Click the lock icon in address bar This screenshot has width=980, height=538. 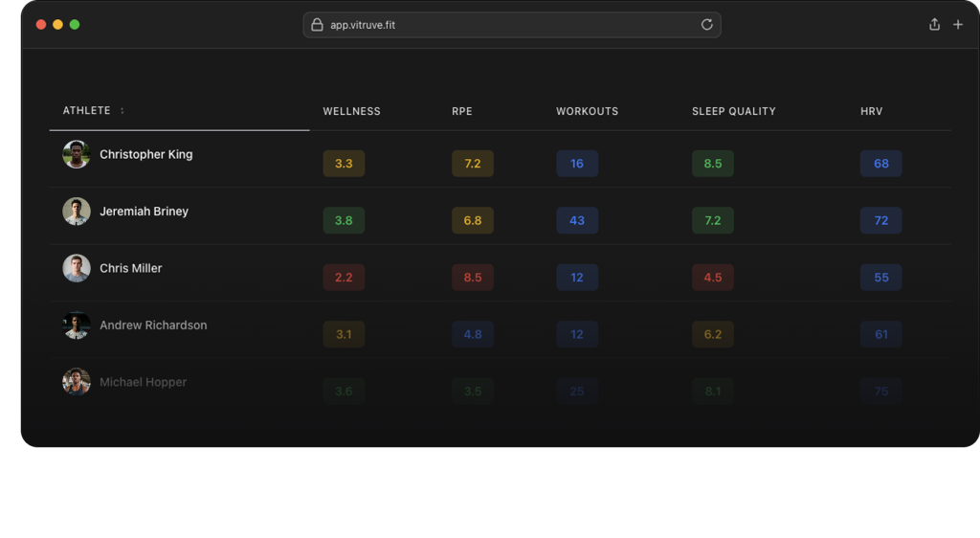(319, 25)
